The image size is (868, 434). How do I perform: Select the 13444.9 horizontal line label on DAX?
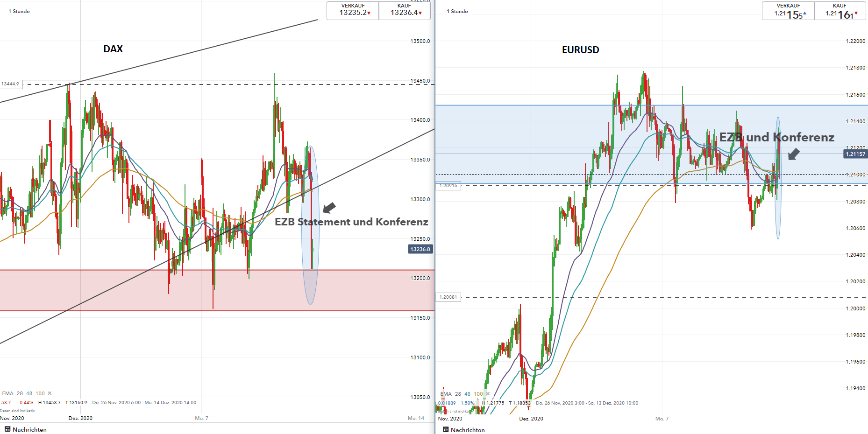click(x=11, y=84)
